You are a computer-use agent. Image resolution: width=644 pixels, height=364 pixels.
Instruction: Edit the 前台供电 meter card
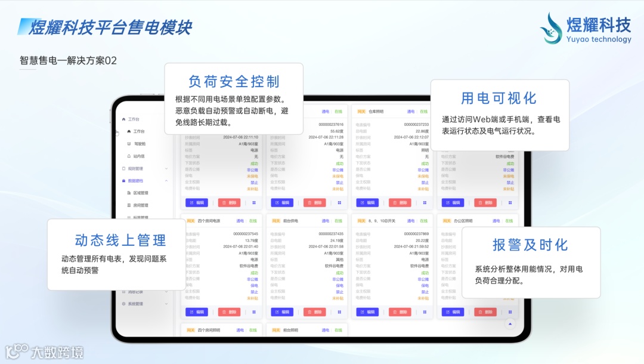pos(282,312)
